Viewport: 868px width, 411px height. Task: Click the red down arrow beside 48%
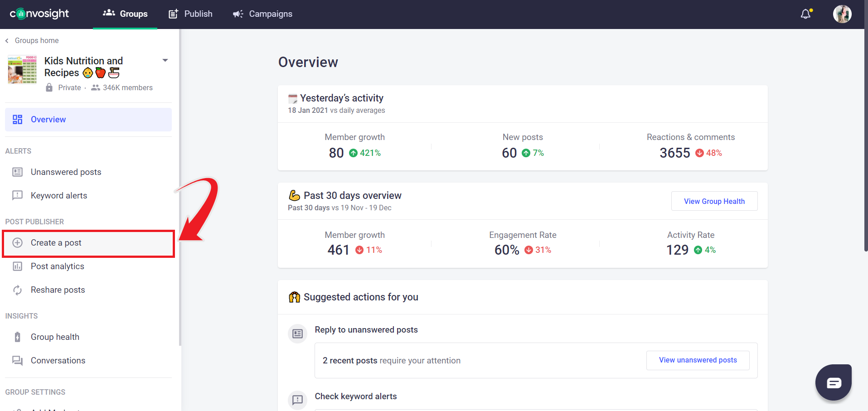pyautogui.click(x=699, y=153)
